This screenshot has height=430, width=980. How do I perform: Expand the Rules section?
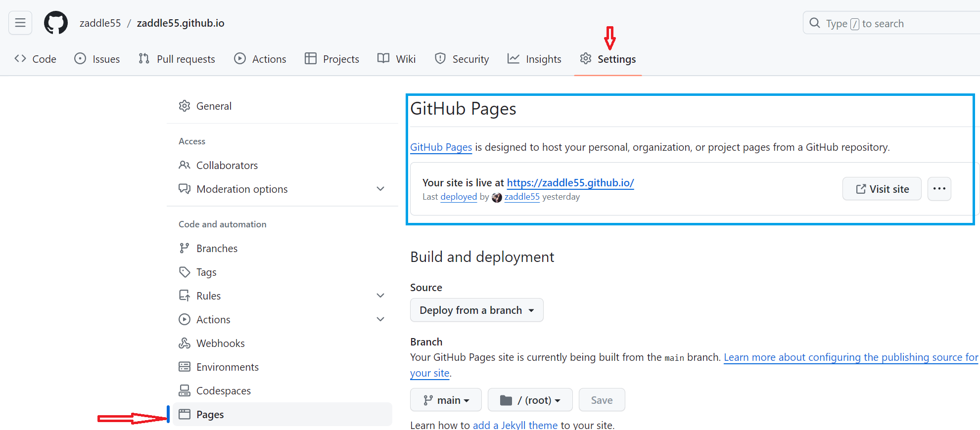coord(282,296)
